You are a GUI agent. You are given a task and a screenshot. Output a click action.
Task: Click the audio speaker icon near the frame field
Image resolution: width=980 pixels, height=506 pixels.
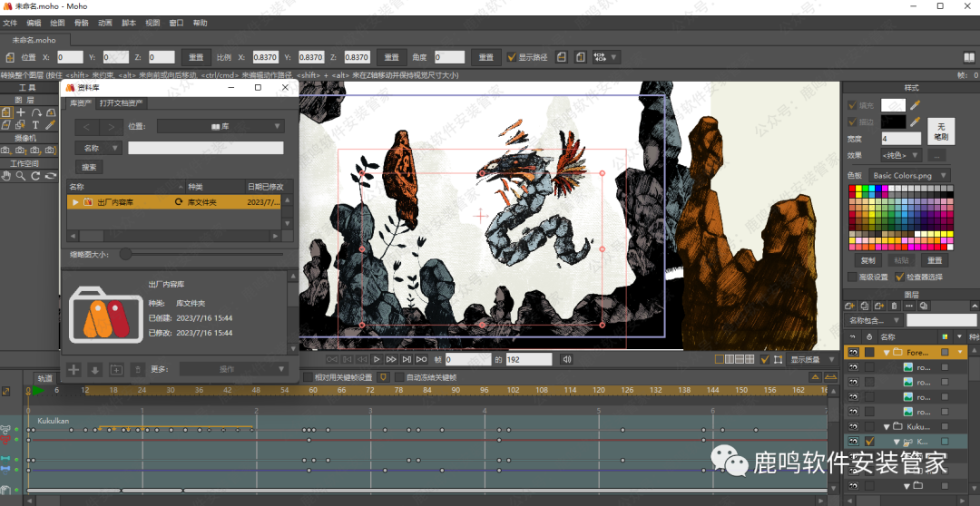(567, 360)
